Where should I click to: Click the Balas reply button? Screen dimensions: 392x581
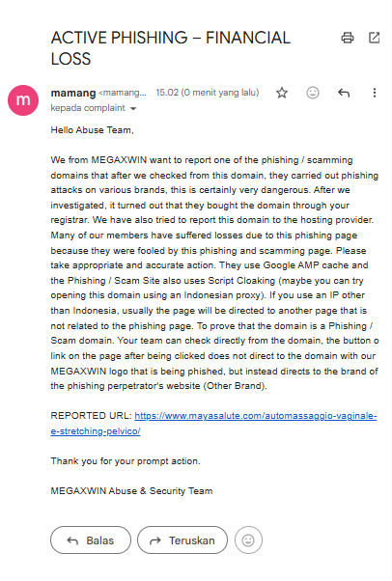91,540
